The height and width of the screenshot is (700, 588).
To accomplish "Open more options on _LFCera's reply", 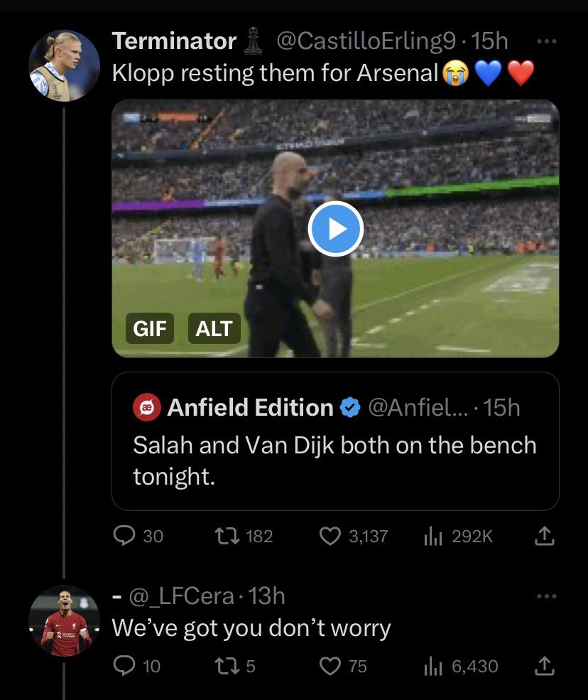I will [x=545, y=596].
